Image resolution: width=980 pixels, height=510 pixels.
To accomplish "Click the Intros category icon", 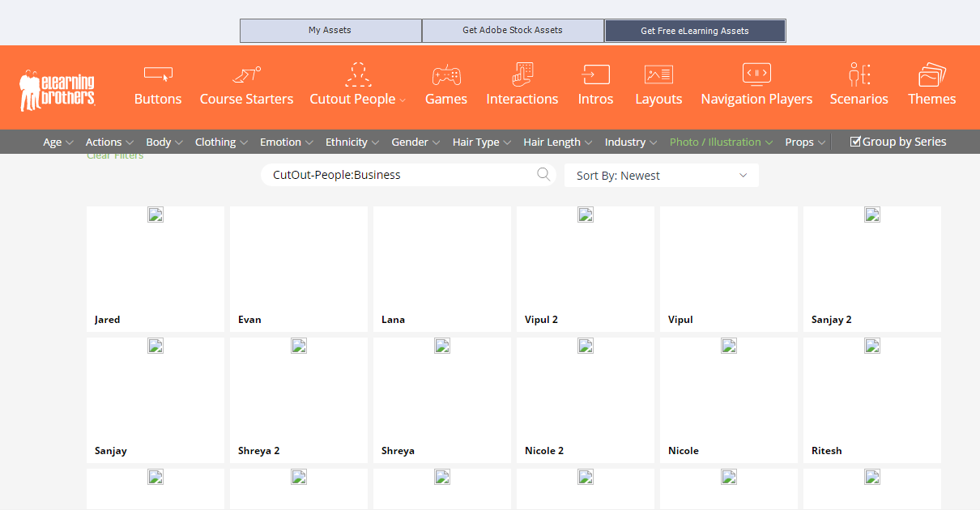I will tap(595, 74).
